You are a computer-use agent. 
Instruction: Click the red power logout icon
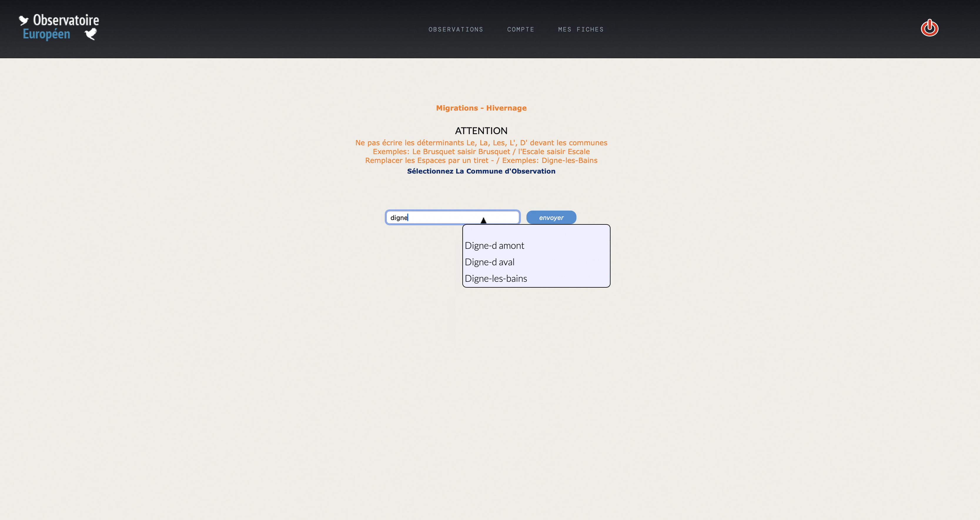929,28
